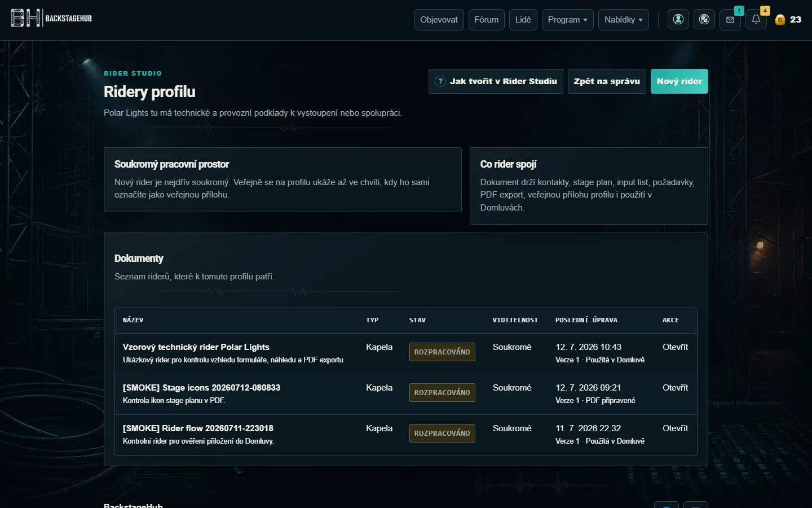Viewport: 812px width, 508px height.
Task: Open the user profile avatar icon
Action: click(678, 19)
